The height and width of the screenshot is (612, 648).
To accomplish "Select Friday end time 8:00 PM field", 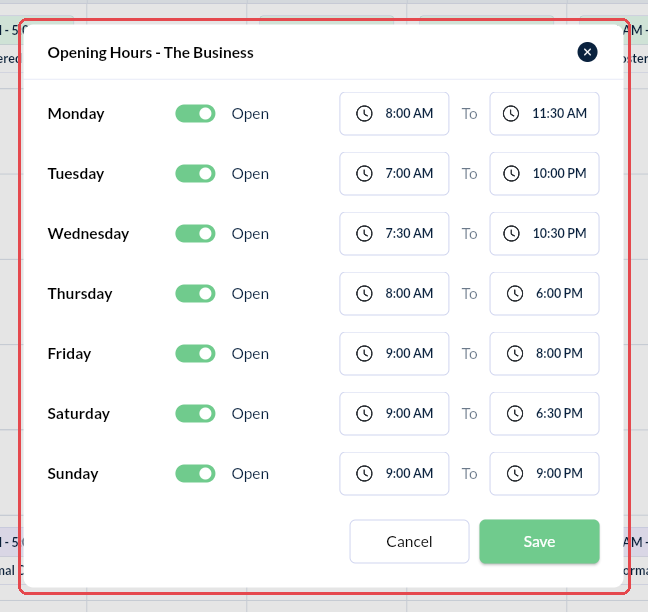I will point(544,353).
